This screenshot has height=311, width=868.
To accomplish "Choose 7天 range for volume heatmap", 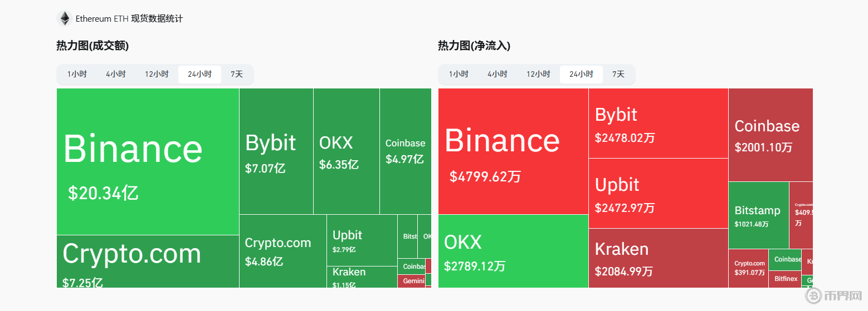I will pyautogui.click(x=237, y=74).
